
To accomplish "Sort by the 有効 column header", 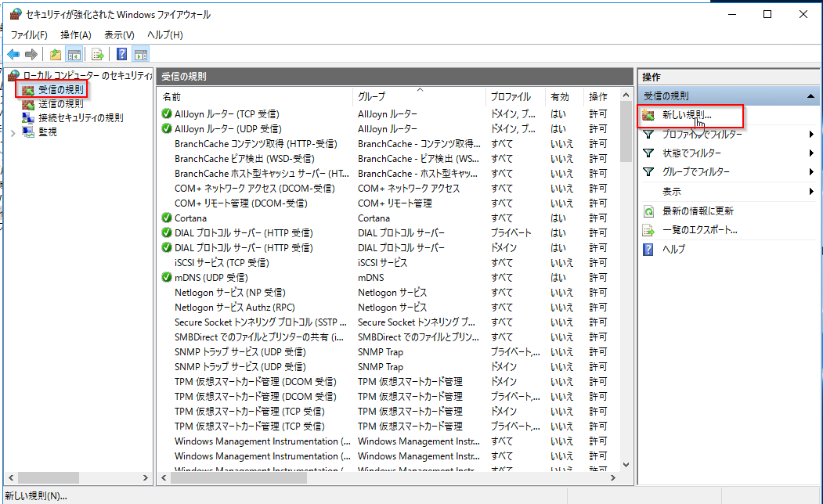I will click(565, 96).
